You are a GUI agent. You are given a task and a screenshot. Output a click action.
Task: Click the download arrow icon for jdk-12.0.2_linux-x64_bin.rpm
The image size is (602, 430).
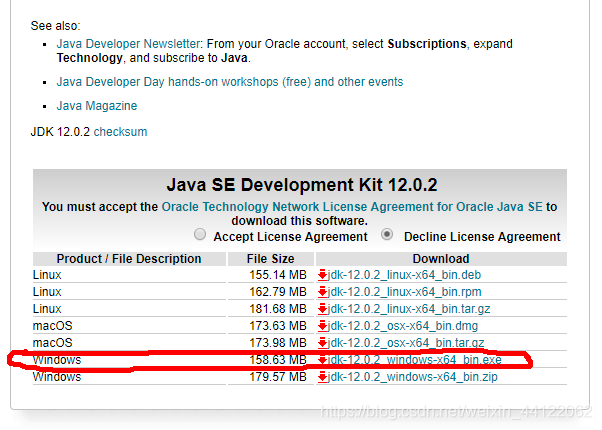click(x=322, y=292)
